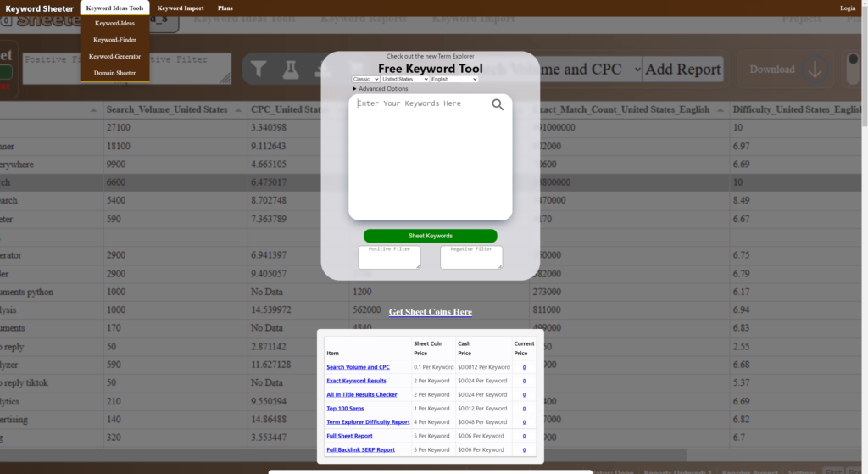
Task: Open Search Volume and CPC link
Action: 358,367
